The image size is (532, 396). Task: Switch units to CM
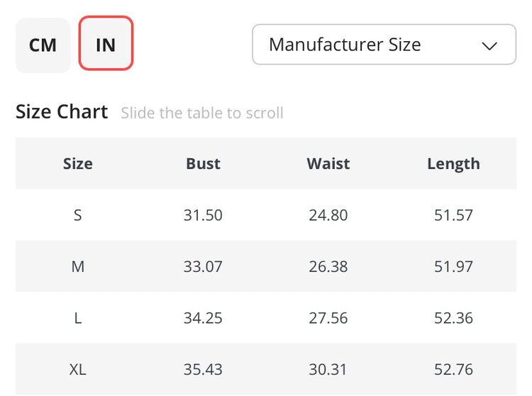(43, 45)
